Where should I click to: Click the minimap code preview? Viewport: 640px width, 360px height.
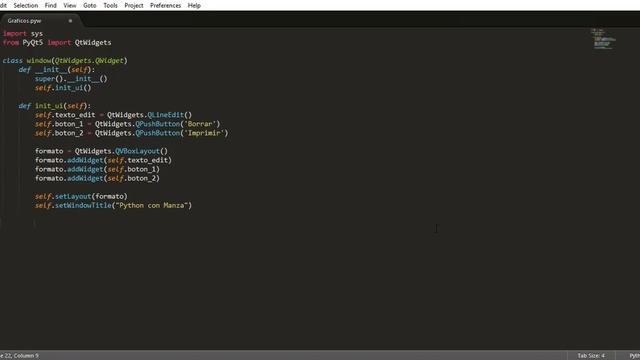(604, 39)
